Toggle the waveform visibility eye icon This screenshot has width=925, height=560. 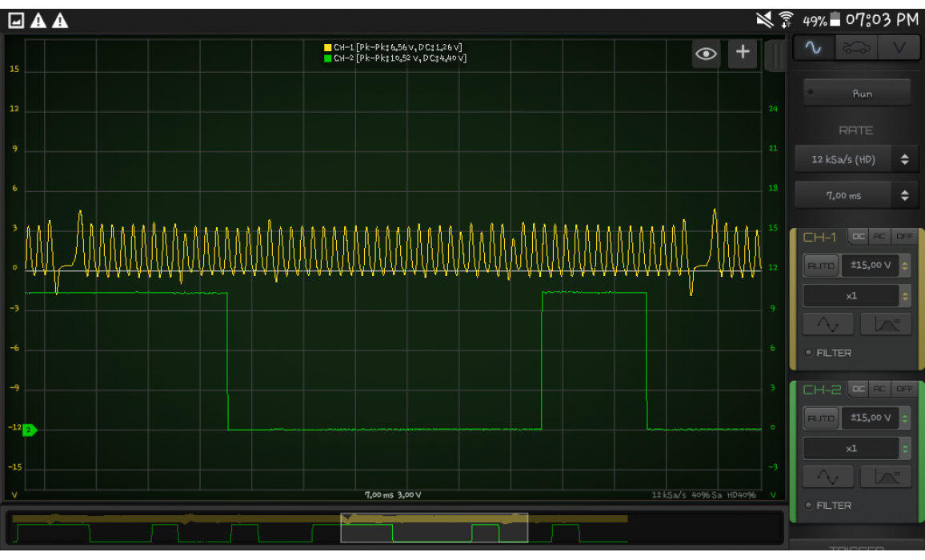coord(706,54)
